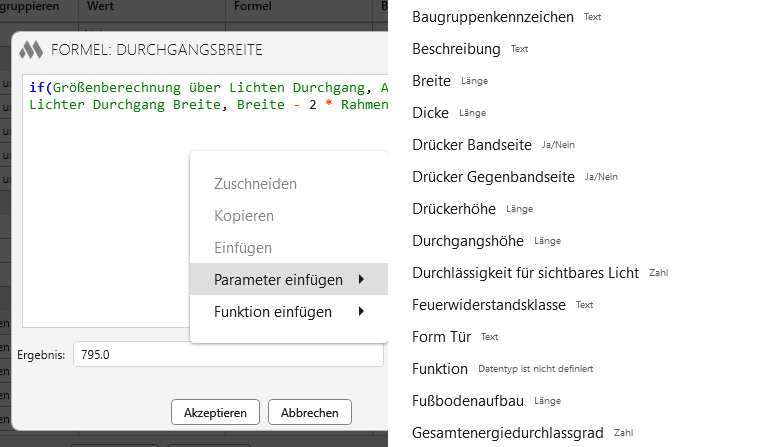Expand the Funktion einfügen submenu arrow
The image size is (781, 447).
click(x=360, y=312)
